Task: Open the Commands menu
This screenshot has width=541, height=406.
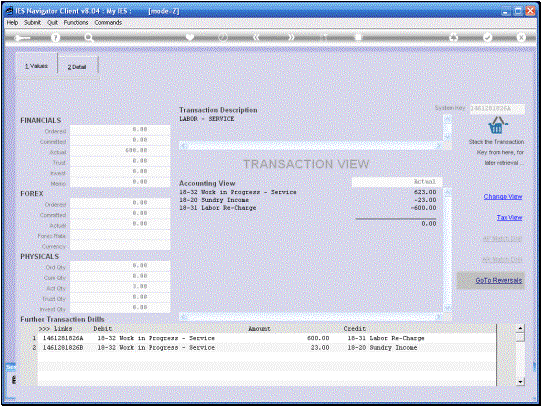Action: 108,22
